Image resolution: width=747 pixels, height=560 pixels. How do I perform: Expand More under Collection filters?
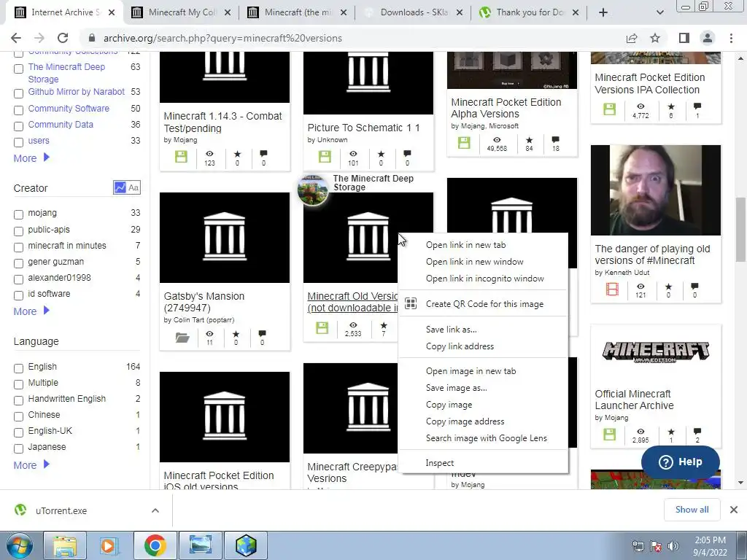pos(31,158)
